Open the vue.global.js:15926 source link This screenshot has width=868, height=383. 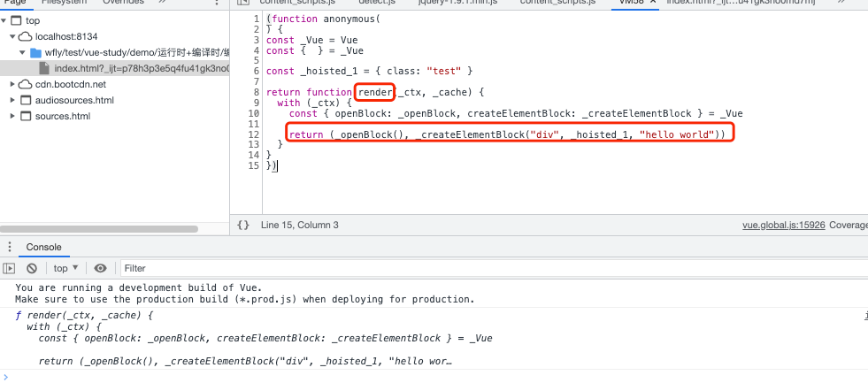(x=784, y=226)
